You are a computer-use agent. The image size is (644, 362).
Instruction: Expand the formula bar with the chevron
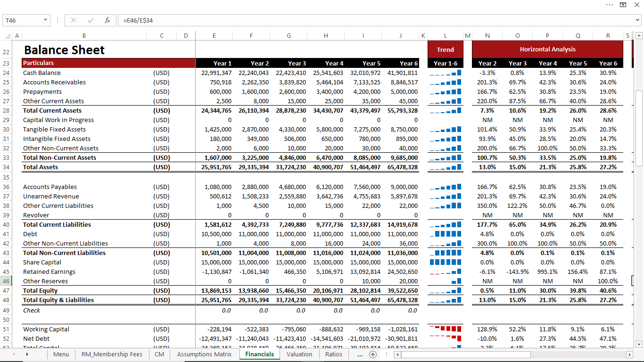[638, 20]
